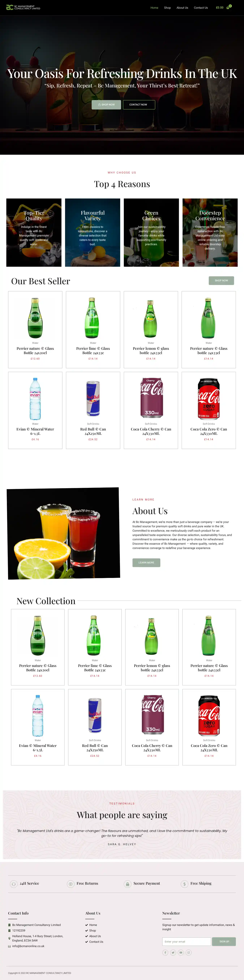
Task: Click the newsletter SIGN UP button
Action: [x=224, y=942]
